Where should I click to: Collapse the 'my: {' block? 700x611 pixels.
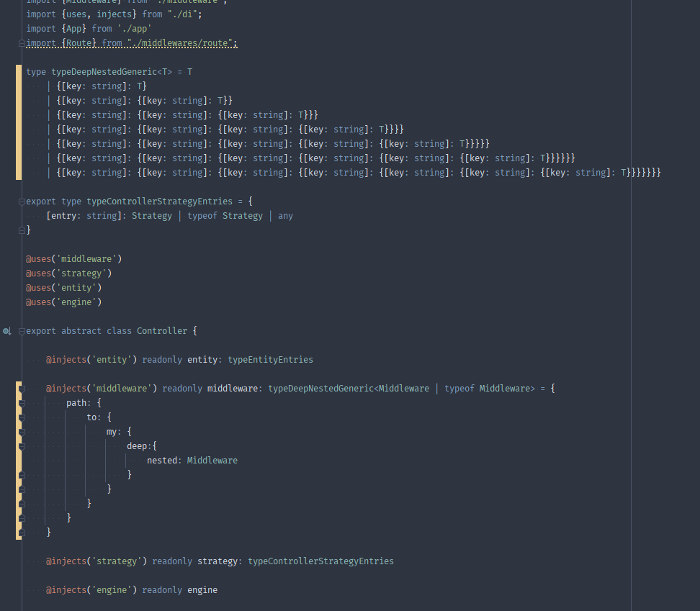point(22,432)
